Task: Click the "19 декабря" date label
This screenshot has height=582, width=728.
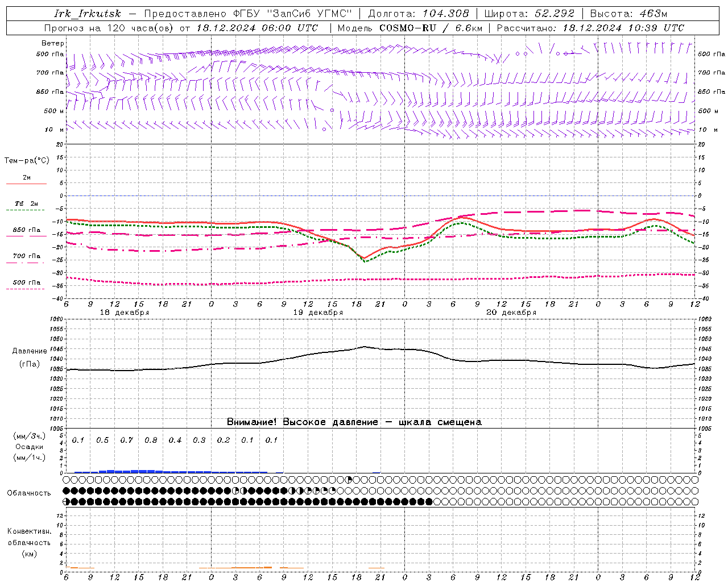Action: point(318,313)
